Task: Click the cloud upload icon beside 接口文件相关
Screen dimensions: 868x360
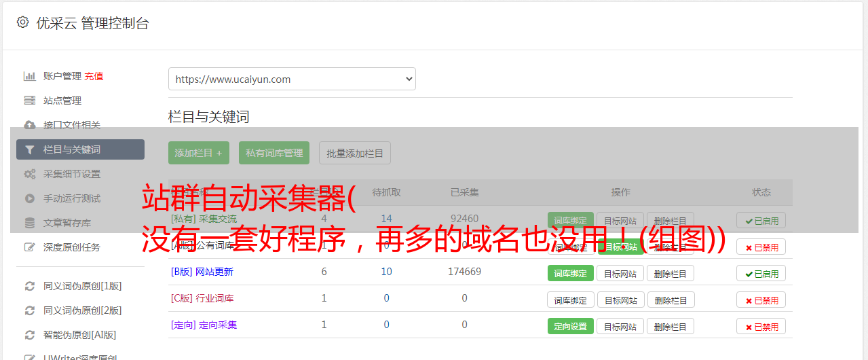Action: (x=30, y=125)
